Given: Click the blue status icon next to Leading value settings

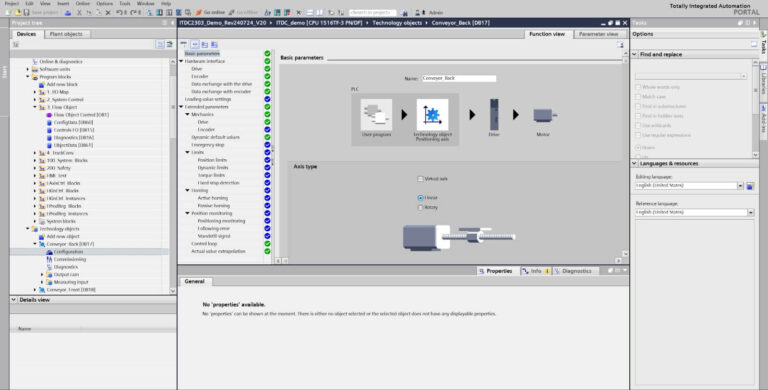Looking at the screenshot, I should click(267, 99).
